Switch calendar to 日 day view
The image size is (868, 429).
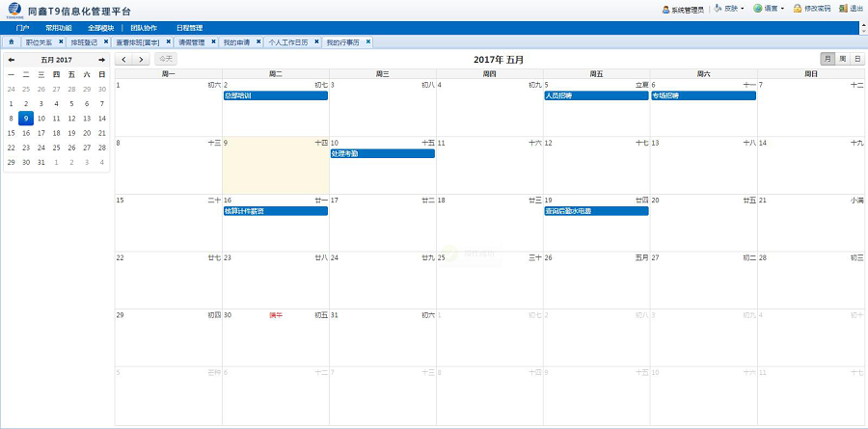click(856, 60)
